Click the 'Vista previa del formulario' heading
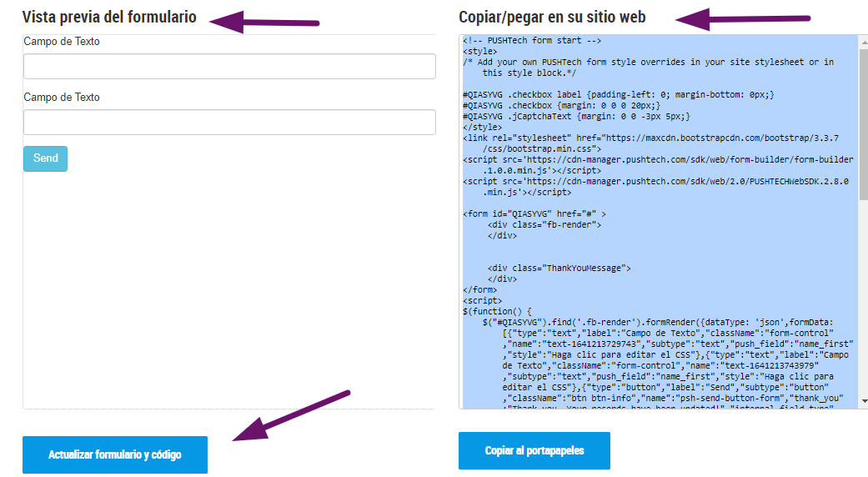 [109, 18]
